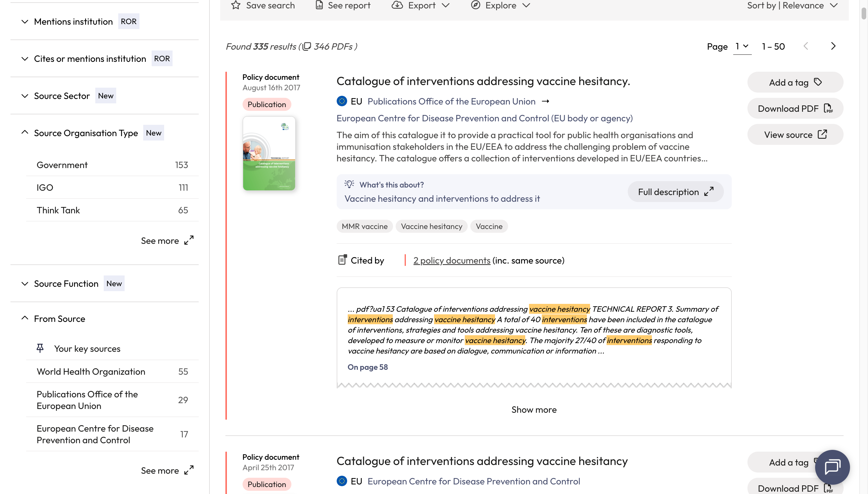
Task: Click See more under From Source
Action: click(167, 470)
